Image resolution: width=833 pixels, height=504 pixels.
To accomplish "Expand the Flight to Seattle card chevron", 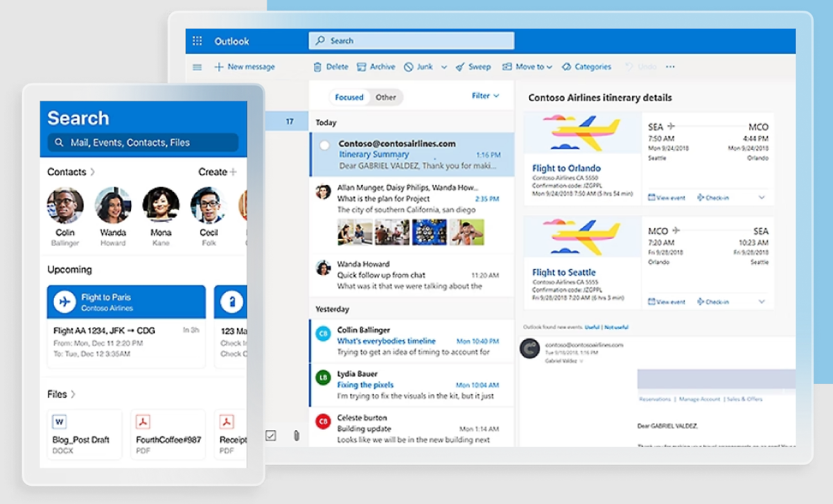I will [762, 302].
